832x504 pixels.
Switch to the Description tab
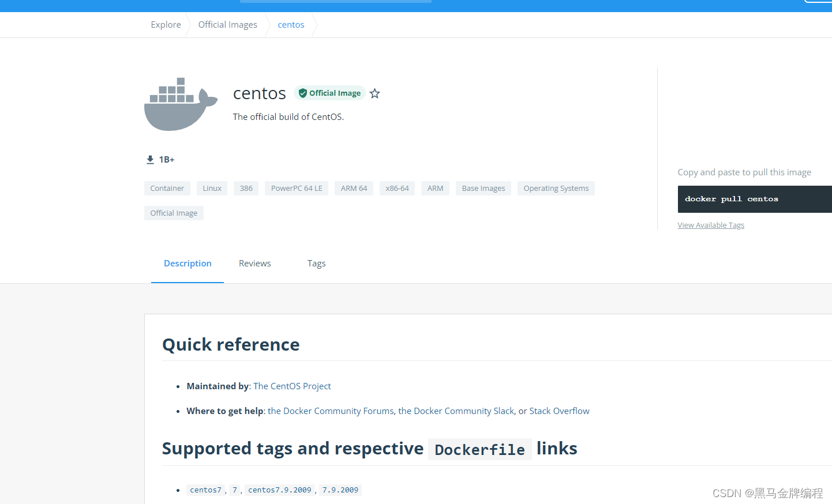point(188,264)
